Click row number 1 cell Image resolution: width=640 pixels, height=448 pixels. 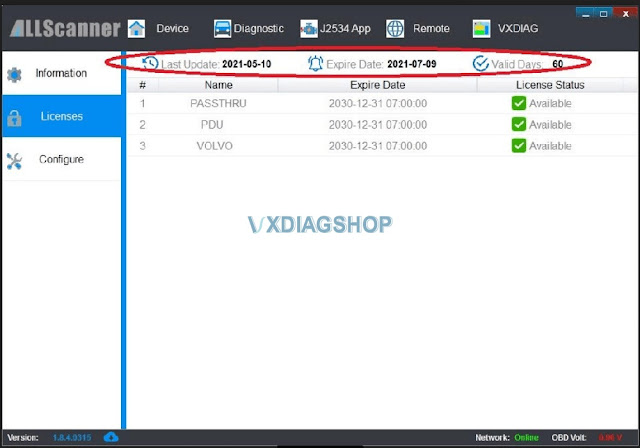pos(142,104)
